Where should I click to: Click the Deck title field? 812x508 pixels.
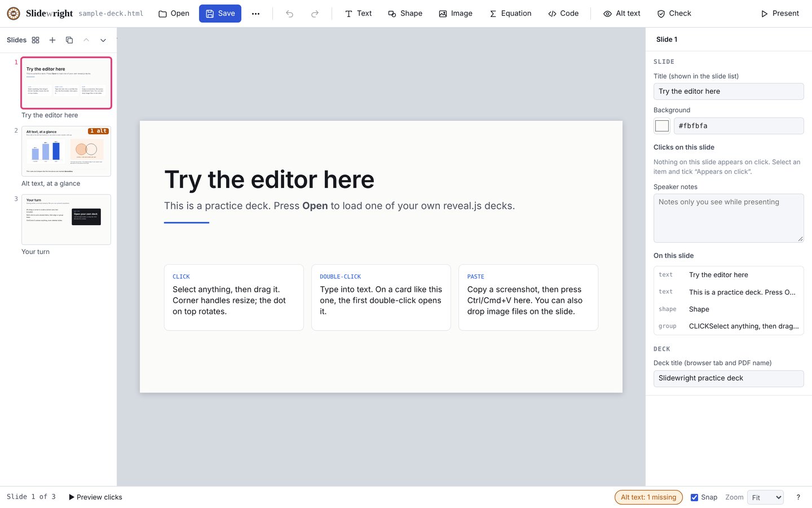pos(729,379)
